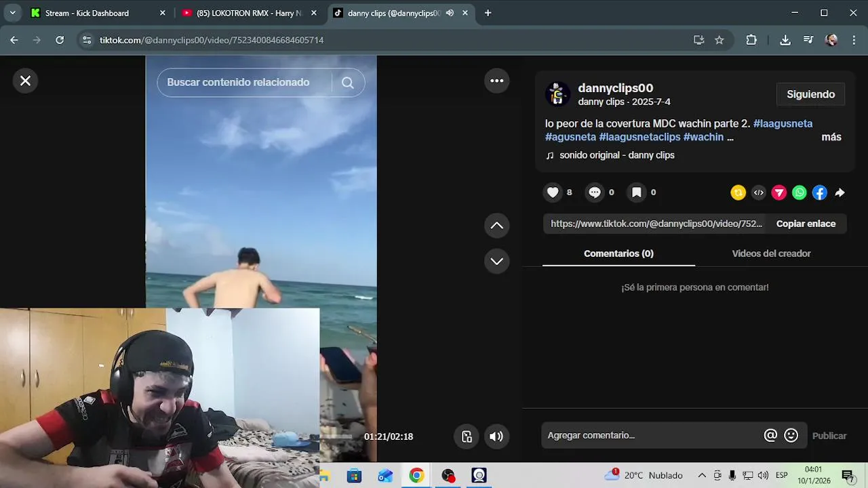Switch to the LOKOTRON RMX YouTube tab

[249, 13]
